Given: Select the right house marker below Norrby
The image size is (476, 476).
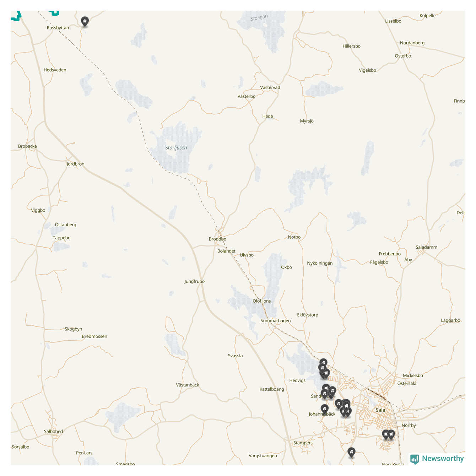Looking at the screenshot, I should [x=391, y=434].
